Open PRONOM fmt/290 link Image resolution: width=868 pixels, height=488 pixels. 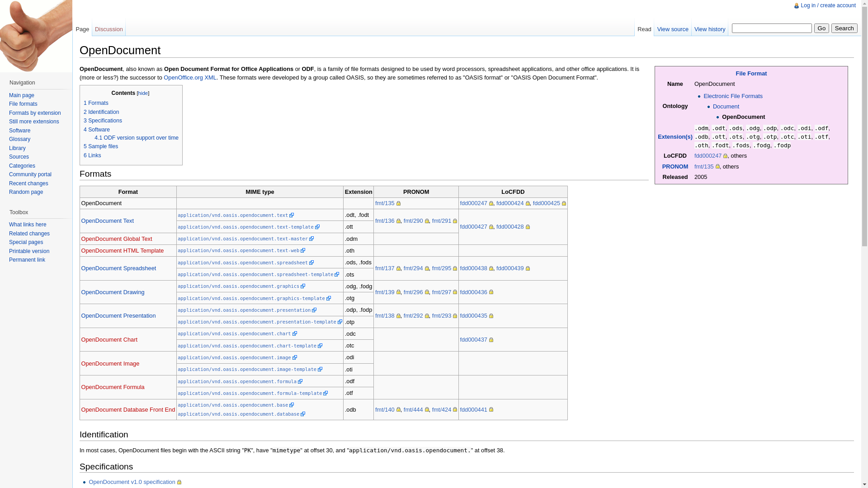[413, 221]
